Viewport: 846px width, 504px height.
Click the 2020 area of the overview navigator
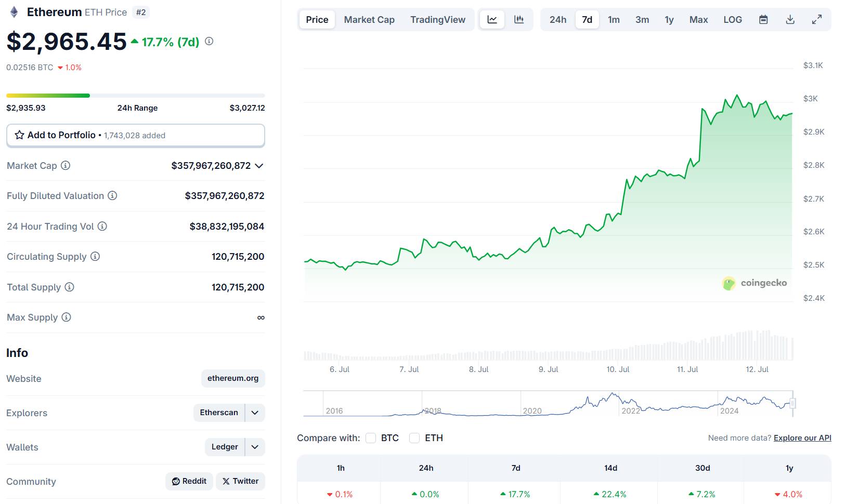[x=532, y=410]
